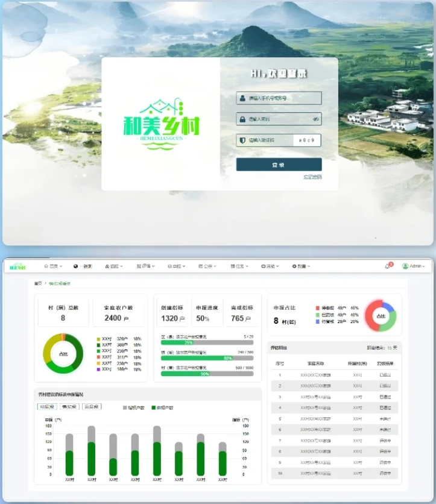The image size is (436, 504).
Task: Click the 50% village progress bar
Action: [207, 374]
